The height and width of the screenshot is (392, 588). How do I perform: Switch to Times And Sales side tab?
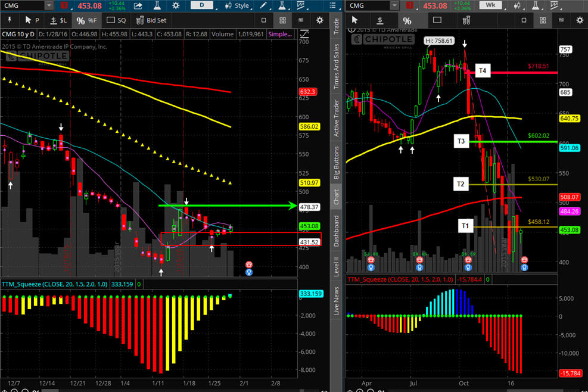pos(337,66)
